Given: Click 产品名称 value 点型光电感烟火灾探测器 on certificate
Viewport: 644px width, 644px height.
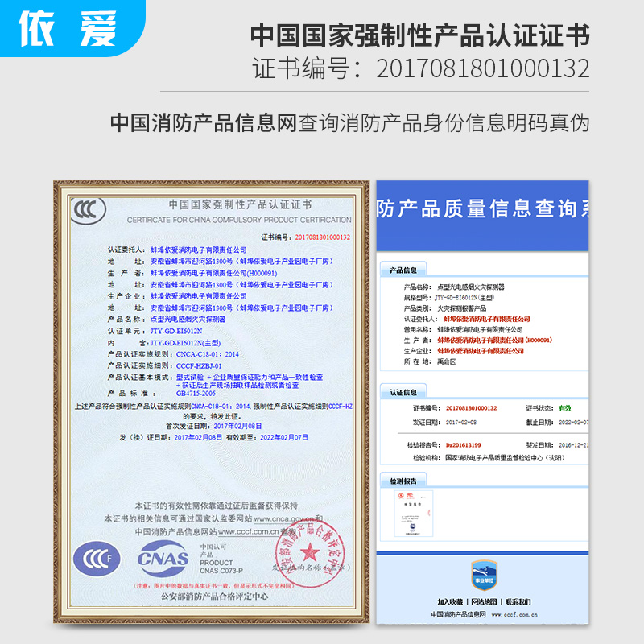Looking at the screenshot, I should pos(188,319).
